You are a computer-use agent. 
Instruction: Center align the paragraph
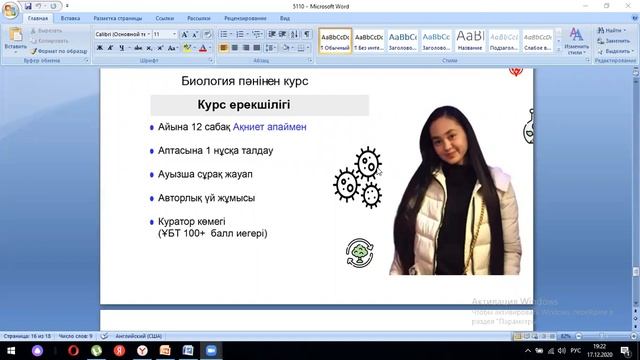coord(235,48)
